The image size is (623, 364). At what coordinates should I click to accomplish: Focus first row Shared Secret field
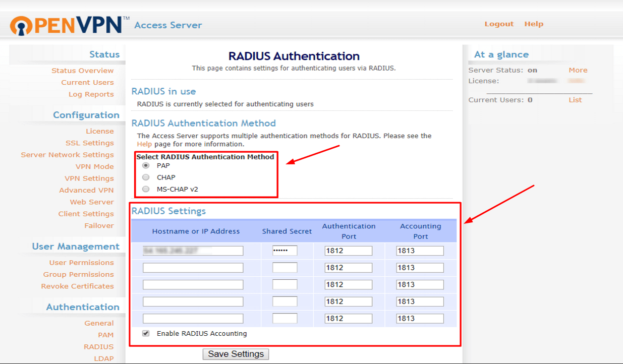pyautogui.click(x=285, y=251)
